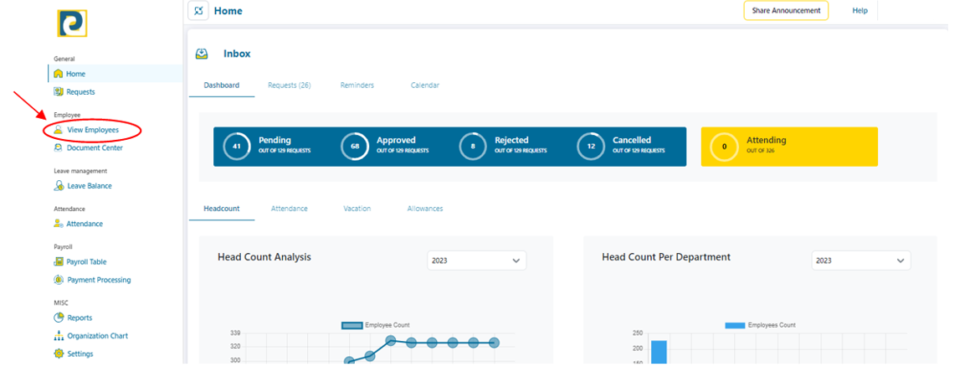Switch to Requests (26) tab
Viewport: 980px width, 377px height.
[289, 85]
